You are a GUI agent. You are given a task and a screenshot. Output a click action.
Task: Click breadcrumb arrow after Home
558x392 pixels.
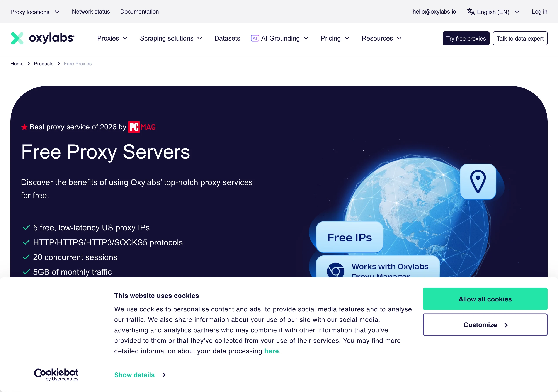pyautogui.click(x=29, y=64)
